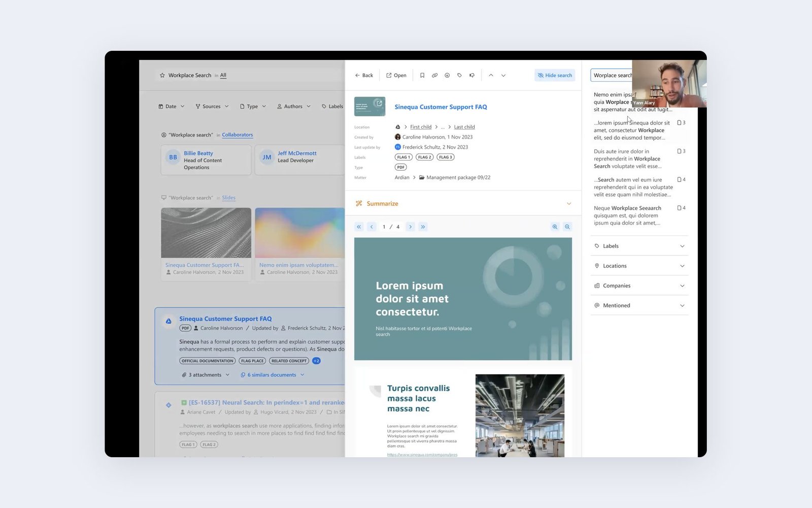Click the thumbs feedback icon in preview toolbar
This screenshot has width=812, height=508.
472,75
